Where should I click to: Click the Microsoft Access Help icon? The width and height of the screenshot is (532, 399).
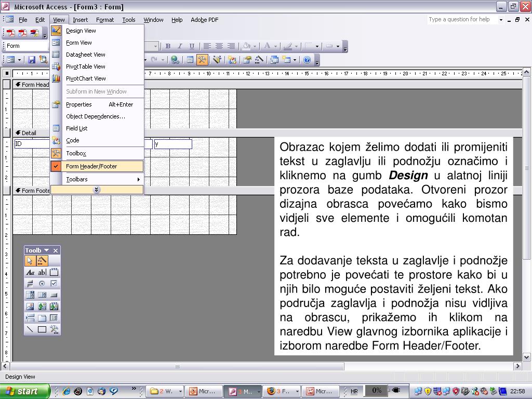(x=307, y=60)
